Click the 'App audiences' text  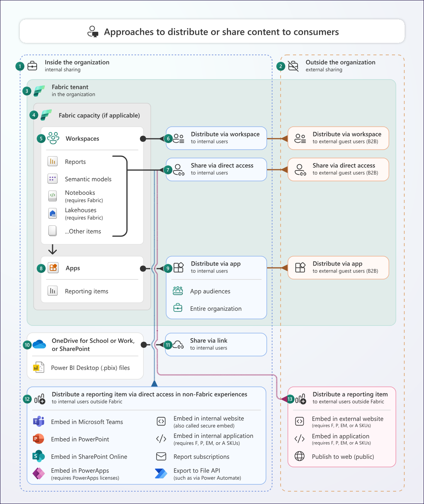click(x=210, y=291)
